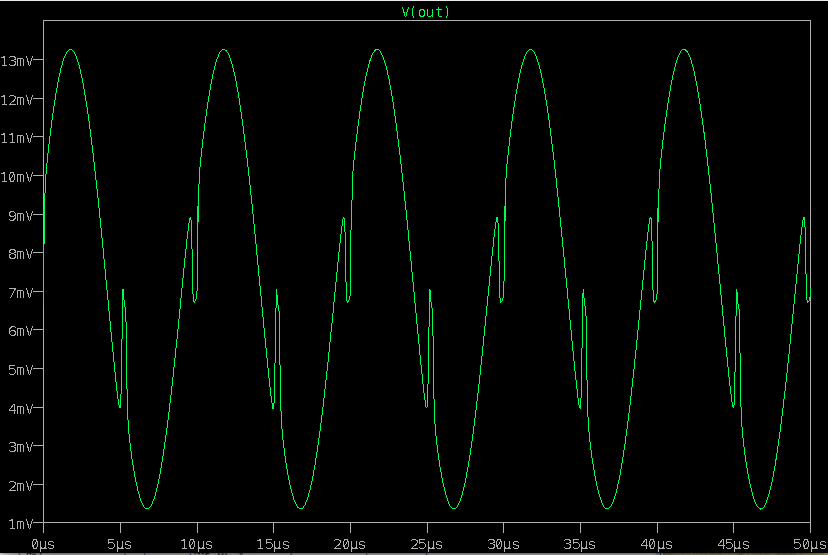The width and height of the screenshot is (828, 555).
Task: Select the 50µs time axis label
Action: pyautogui.click(x=810, y=544)
